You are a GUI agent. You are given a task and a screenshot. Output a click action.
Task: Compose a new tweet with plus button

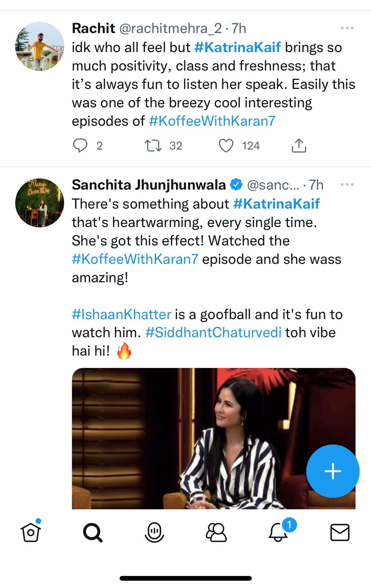click(333, 471)
